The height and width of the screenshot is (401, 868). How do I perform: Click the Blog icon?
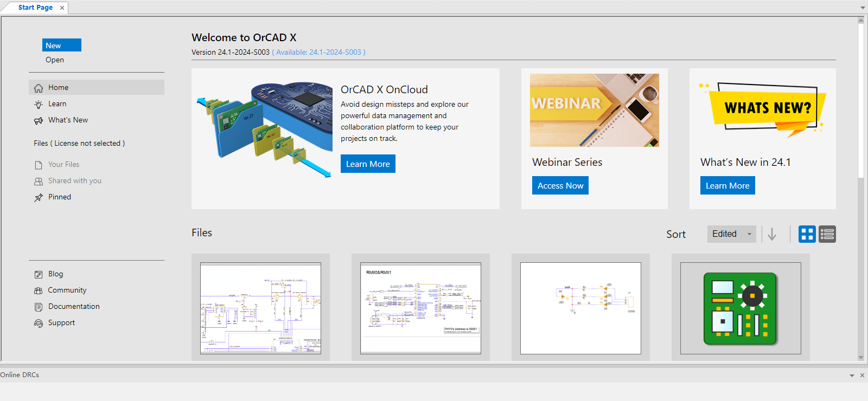[x=39, y=274]
